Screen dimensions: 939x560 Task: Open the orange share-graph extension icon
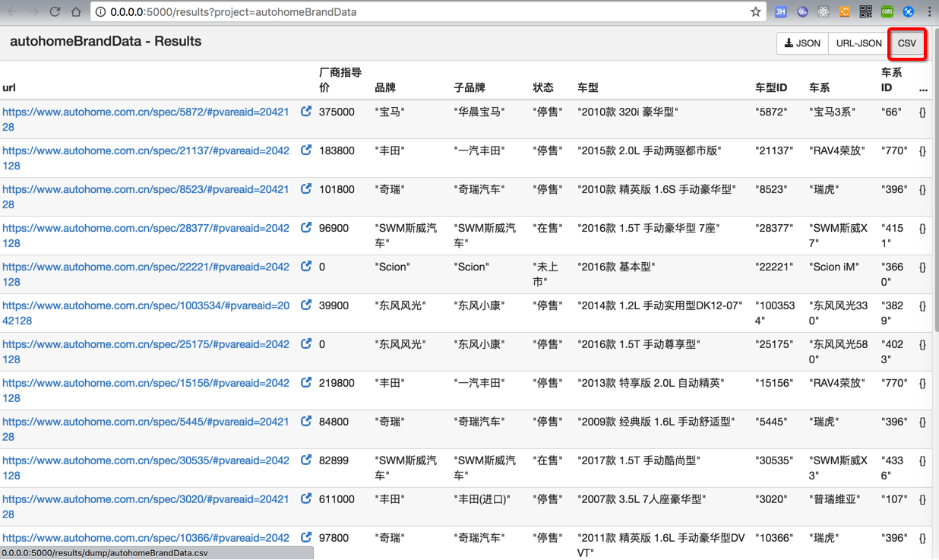coord(845,12)
